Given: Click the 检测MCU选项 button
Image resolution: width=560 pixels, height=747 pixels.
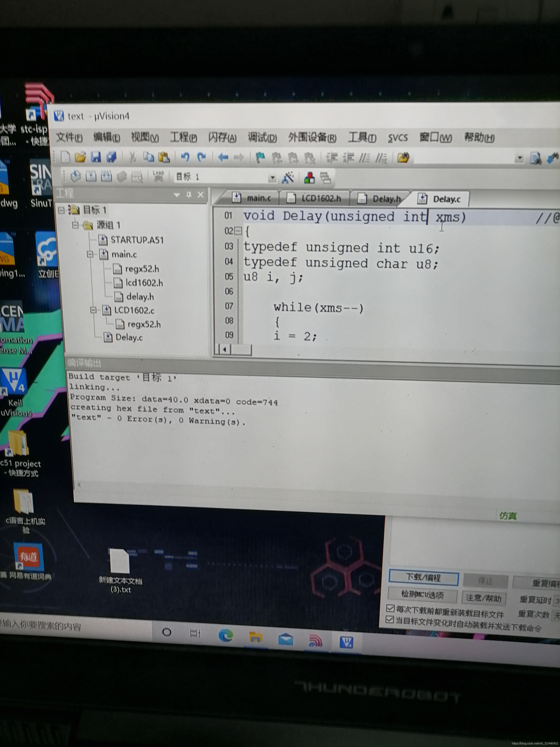Looking at the screenshot, I should [x=422, y=595].
